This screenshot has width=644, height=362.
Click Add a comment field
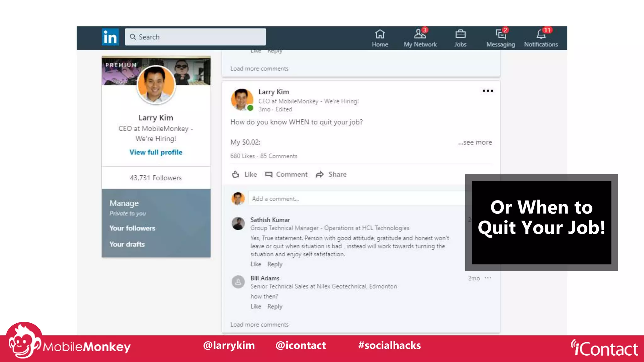point(357,199)
